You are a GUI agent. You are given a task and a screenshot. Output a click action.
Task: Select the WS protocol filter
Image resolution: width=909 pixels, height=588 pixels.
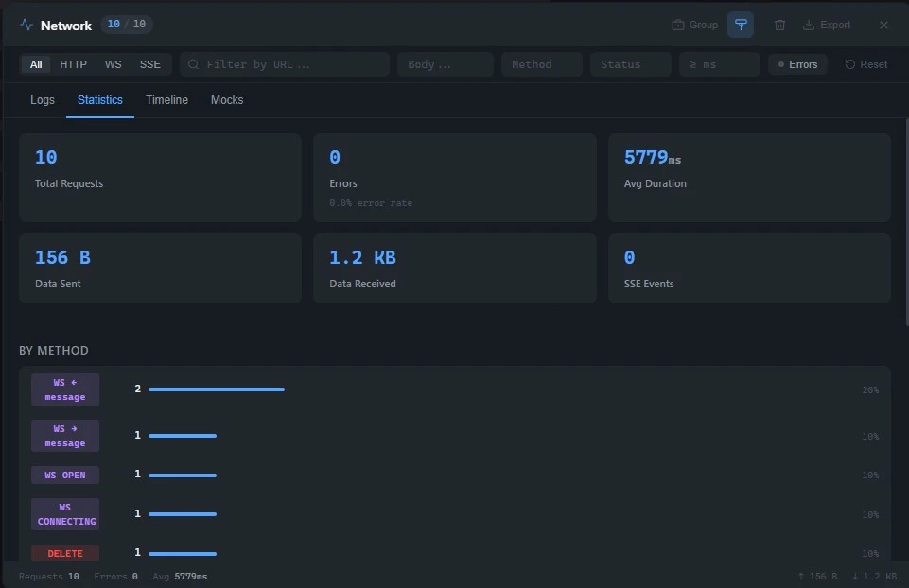(x=113, y=64)
